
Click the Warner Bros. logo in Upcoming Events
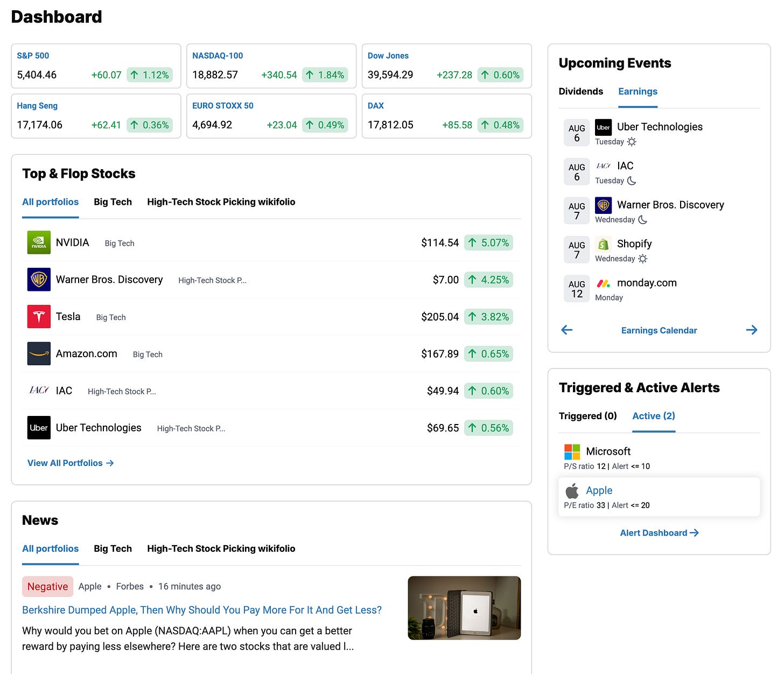pyautogui.click(x=603, y=205)
